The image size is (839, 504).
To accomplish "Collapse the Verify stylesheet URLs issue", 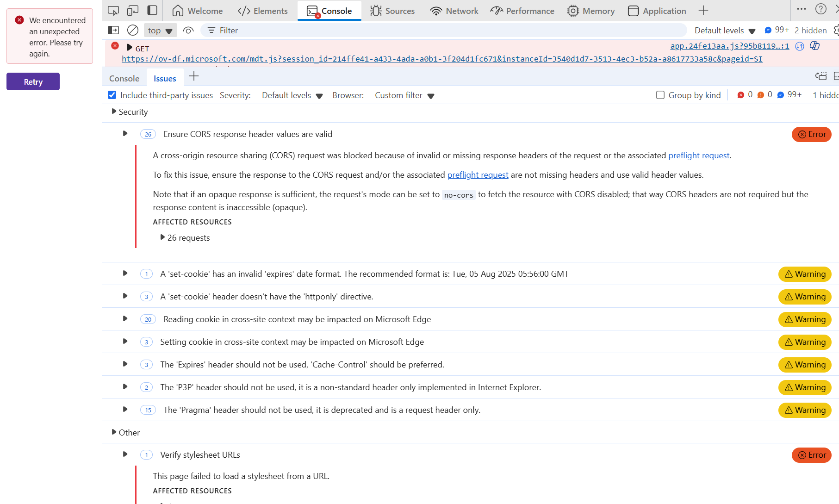I will coord(125,454).
